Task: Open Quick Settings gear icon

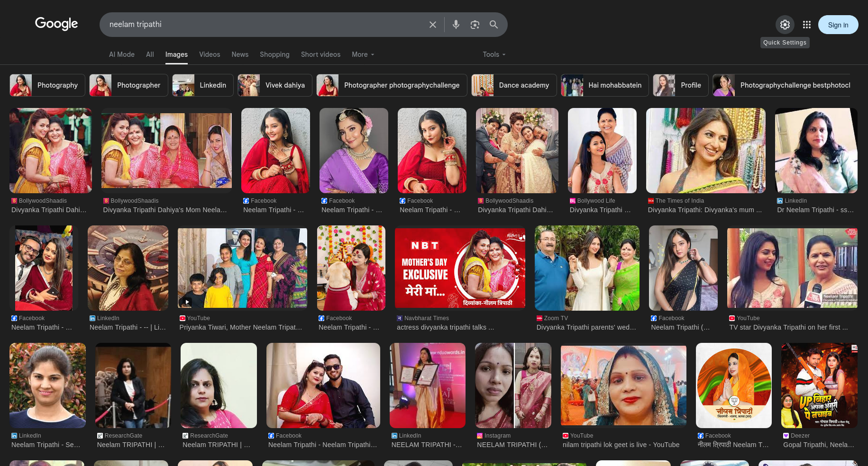Action: pyautogui.click(x=785, y=25)
